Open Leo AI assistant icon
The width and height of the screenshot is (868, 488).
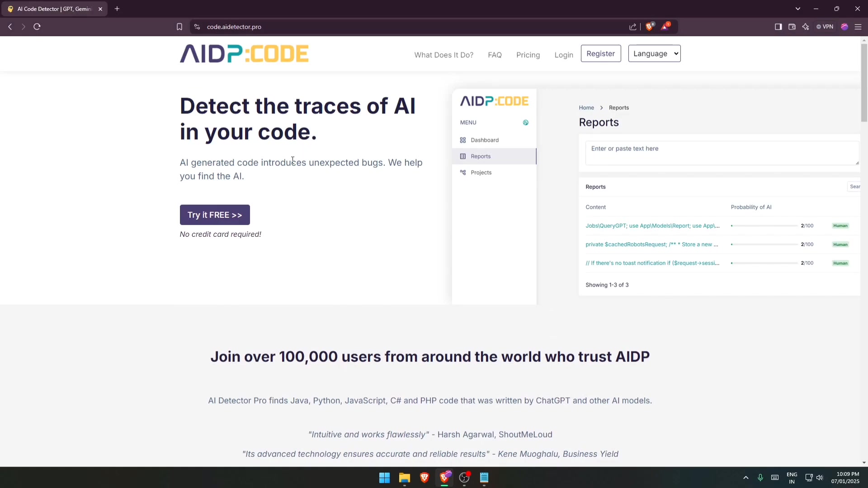point(806,27)
